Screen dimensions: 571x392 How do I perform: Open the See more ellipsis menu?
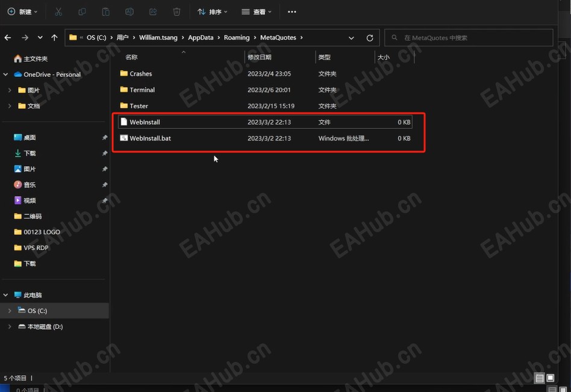[292, 11]
